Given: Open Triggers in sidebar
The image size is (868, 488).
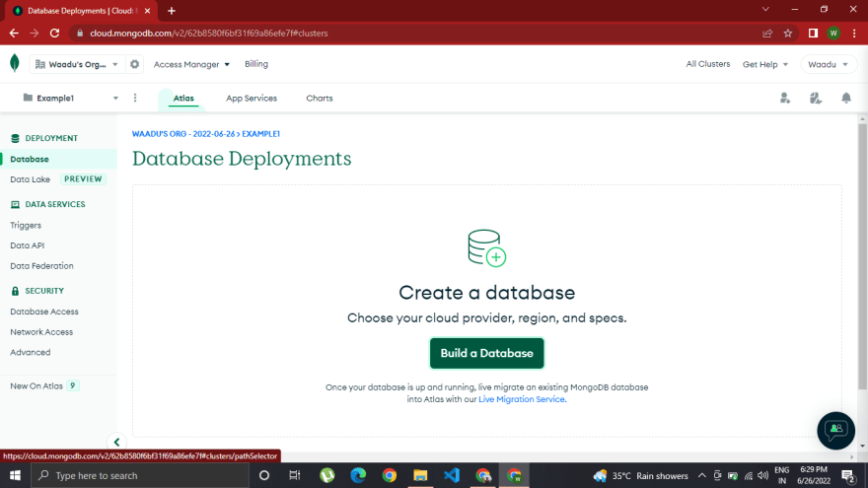Looking at the screenshot, I should pyautogui.click(x=26, y=225).
